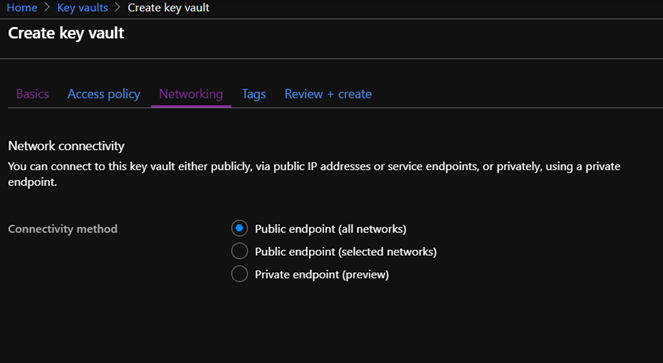This screenshot has width=663, height=363.
Task: Open the Access policy tab
Action: pyautogui.click(x=104, y=94)
